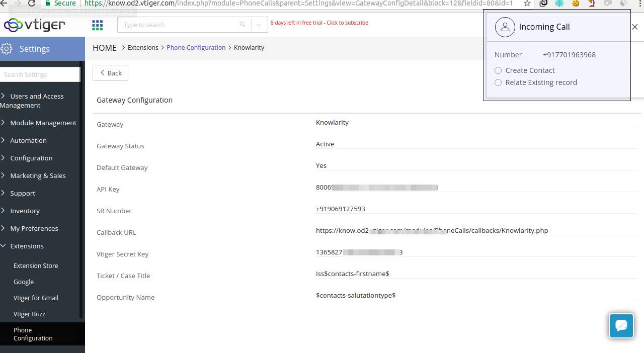
Task: Open Vtiger for Gmail settings
Action: [x=36, y=298]
